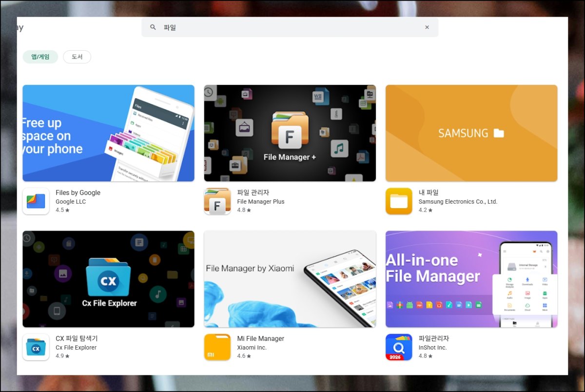Click the Cx File Explorer developer name
Screen dimensions: 585x392
point(76,348)
